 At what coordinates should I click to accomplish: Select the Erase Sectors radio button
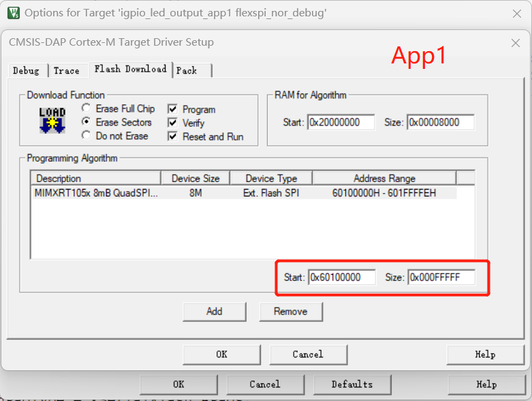click(86, 122)
